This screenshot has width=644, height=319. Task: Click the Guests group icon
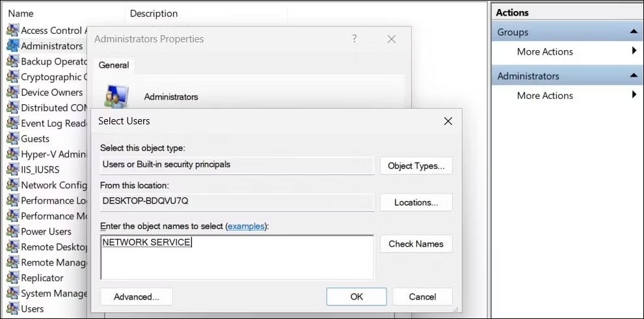[12, 139]
